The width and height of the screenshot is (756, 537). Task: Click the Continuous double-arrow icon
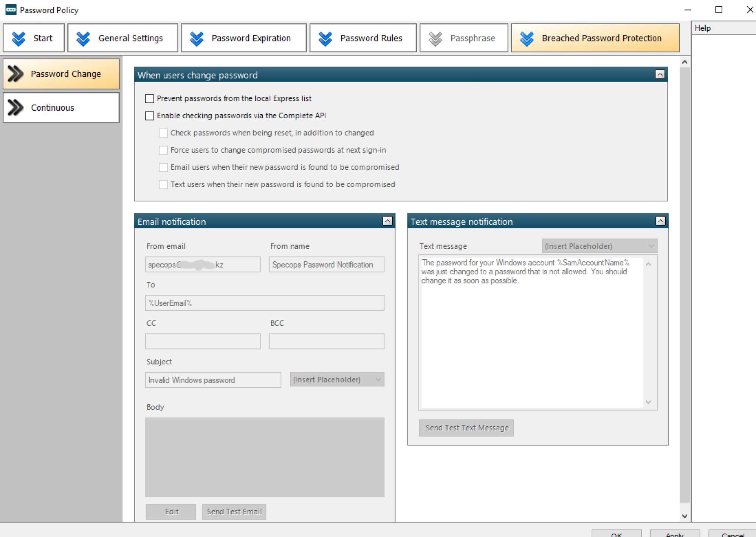(15, 107)
